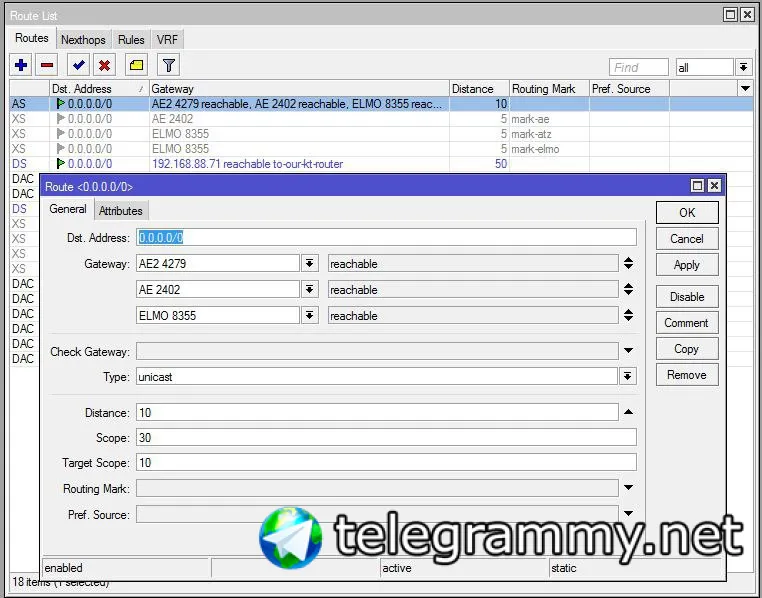
Task: Click the add/remove stepper beside ELMO 8355 gateway
Action: (628, 315)
